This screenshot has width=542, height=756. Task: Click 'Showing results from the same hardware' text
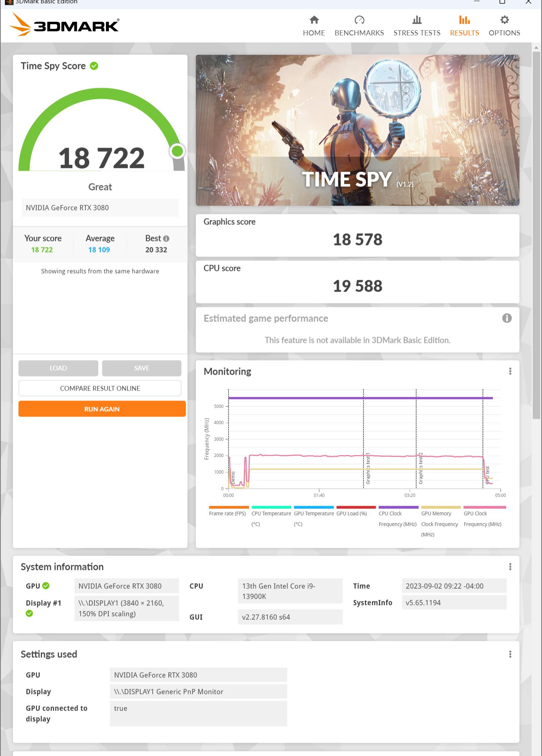tap(100, 271)
